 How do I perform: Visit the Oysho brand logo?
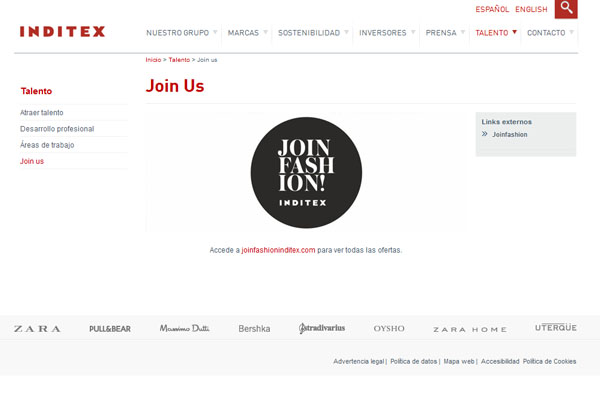coord(389,328)
